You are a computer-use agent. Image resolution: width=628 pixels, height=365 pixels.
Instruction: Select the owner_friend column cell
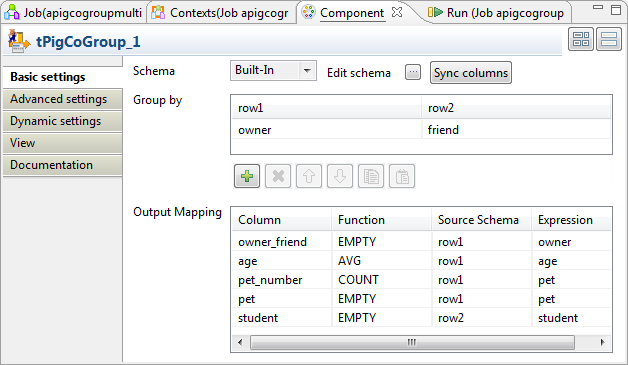point(282,242)
